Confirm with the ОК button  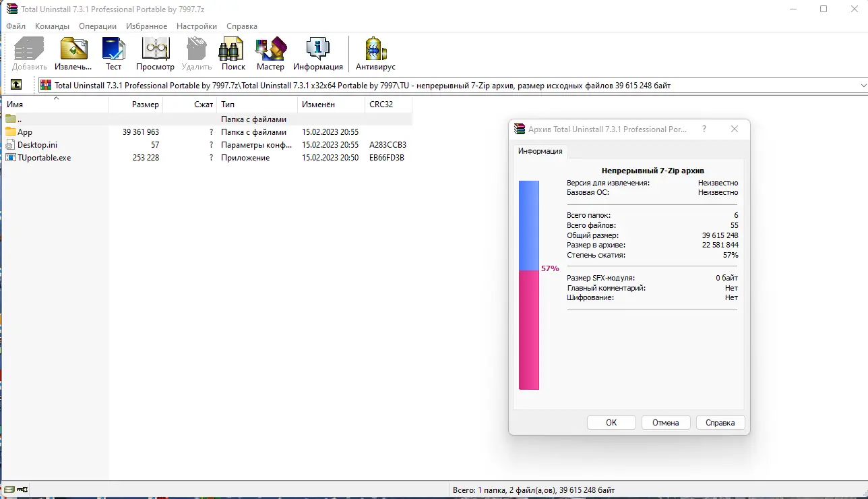tap(611, 422)
